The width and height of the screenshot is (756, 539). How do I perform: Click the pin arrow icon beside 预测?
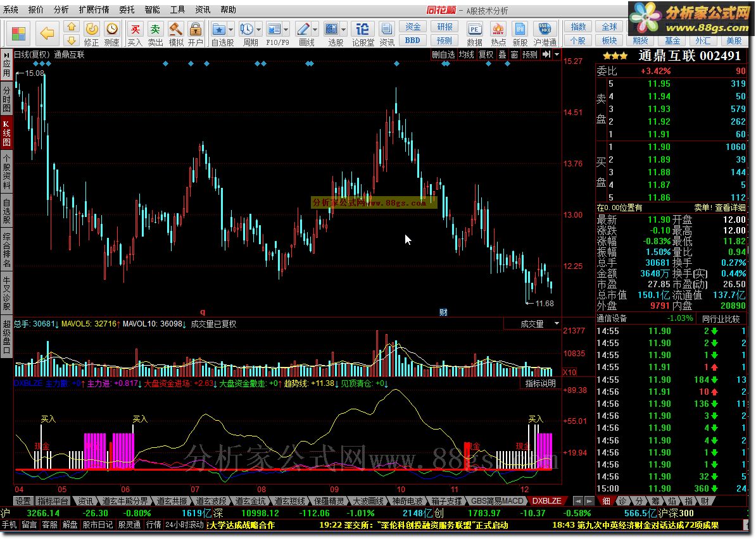click(546, 54)
